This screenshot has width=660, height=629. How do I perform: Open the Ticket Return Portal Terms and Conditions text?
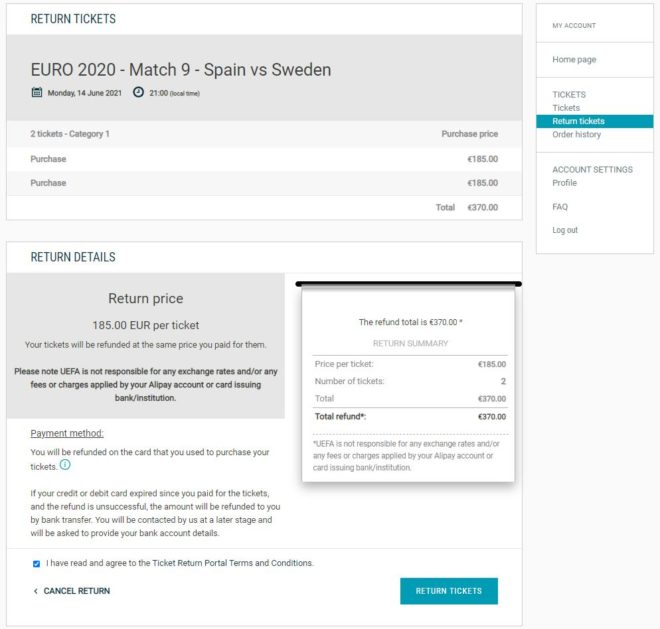232,563
